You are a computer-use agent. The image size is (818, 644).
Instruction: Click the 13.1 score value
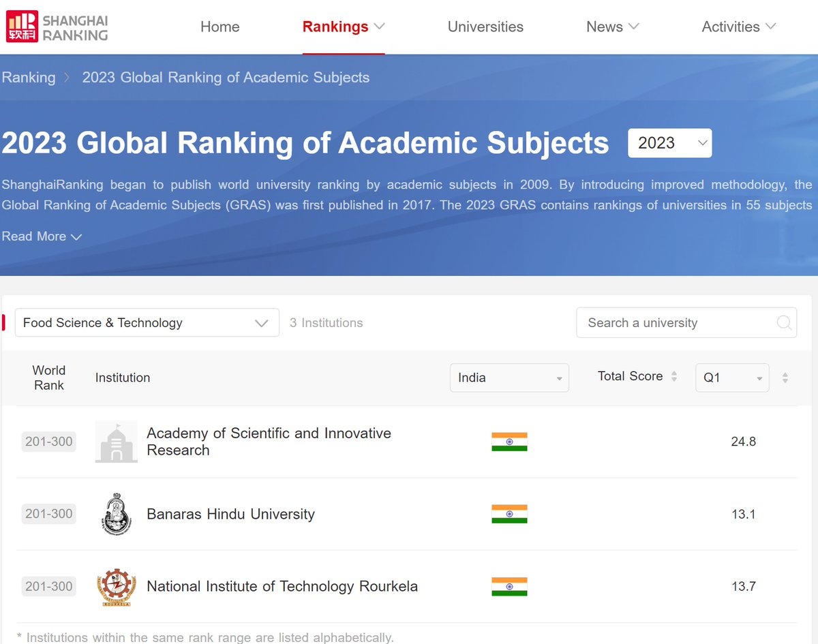pyautogui.click(x=743, y=514)
